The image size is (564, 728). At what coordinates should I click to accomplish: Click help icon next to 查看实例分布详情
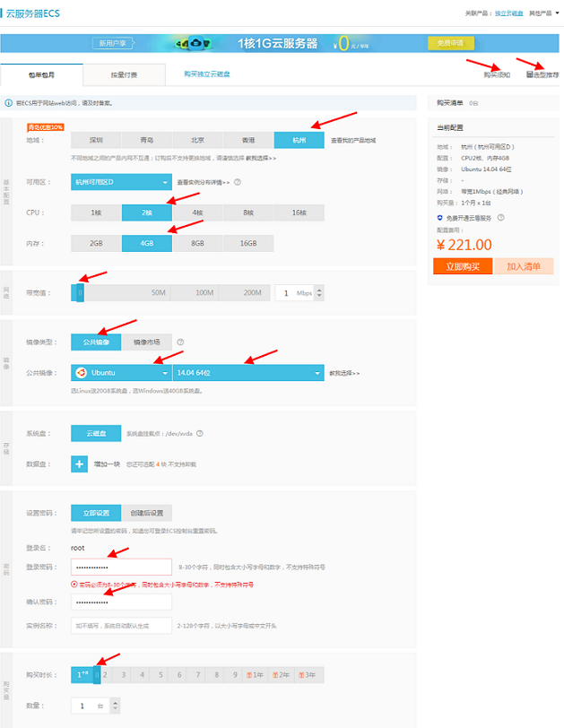point(238,182)
